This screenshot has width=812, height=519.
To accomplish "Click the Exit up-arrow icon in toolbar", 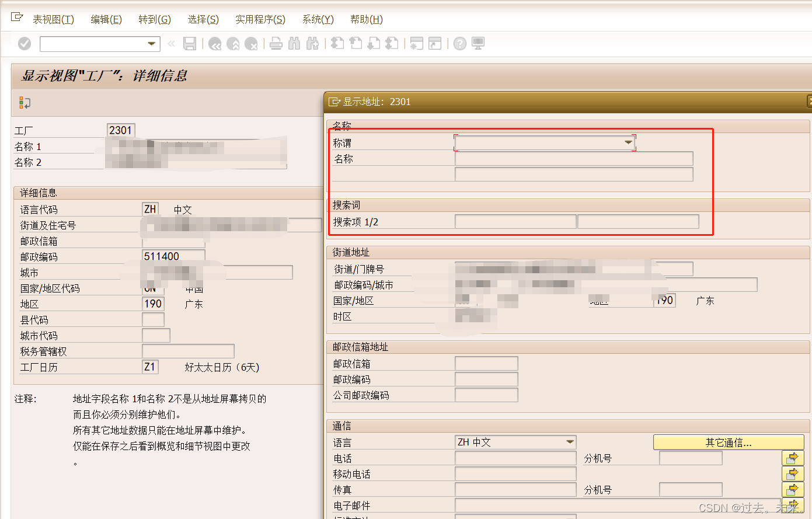I will point(233,43).
